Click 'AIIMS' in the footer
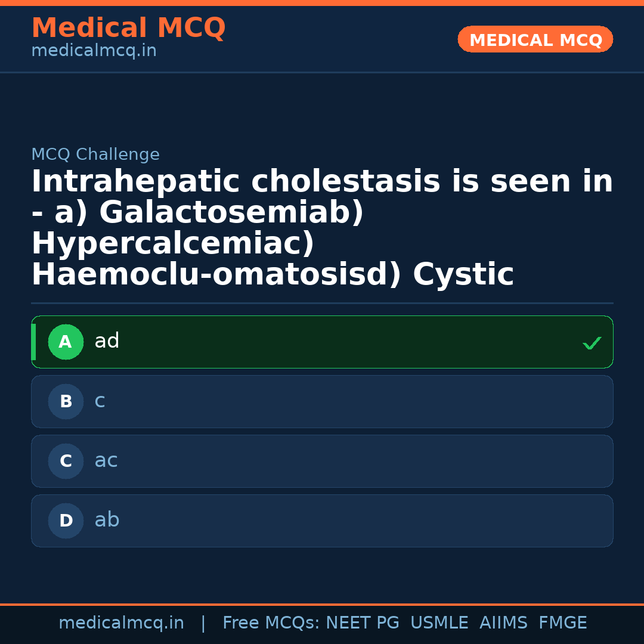 click(503, 623)
